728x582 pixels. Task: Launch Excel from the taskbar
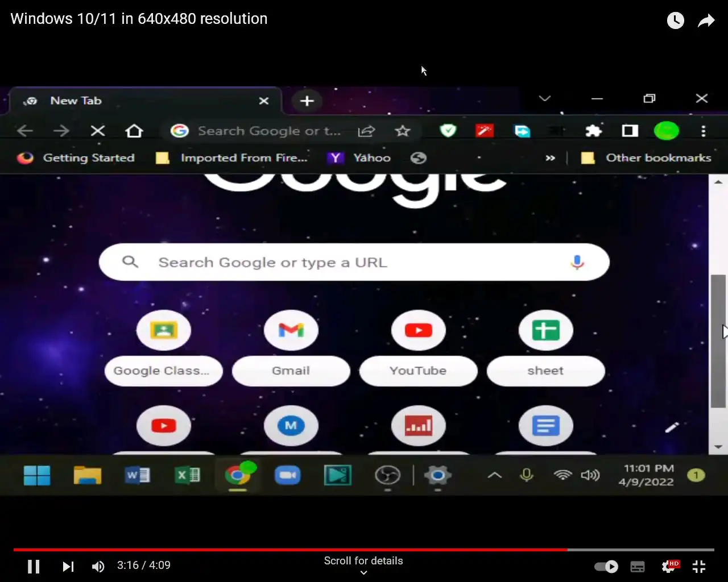click(187, 475)
